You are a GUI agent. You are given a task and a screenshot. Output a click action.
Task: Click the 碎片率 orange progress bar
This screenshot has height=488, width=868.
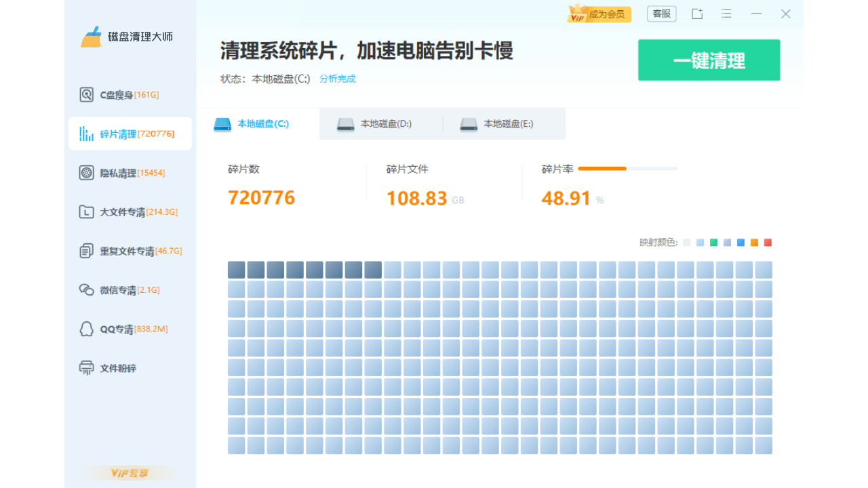tap(628, 168)
